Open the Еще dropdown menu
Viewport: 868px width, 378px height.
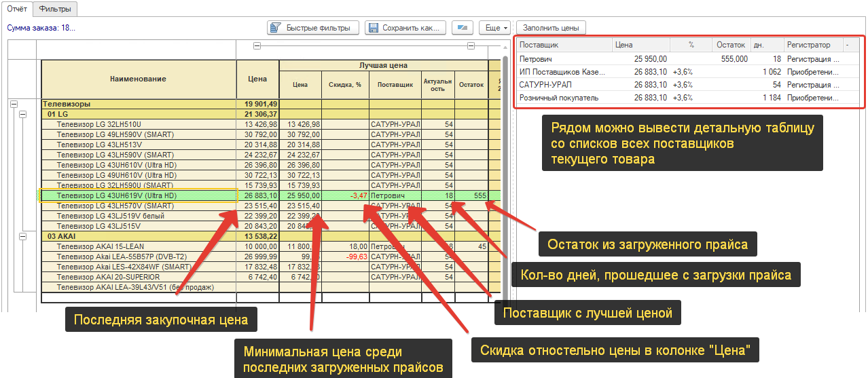click(494, 28)
